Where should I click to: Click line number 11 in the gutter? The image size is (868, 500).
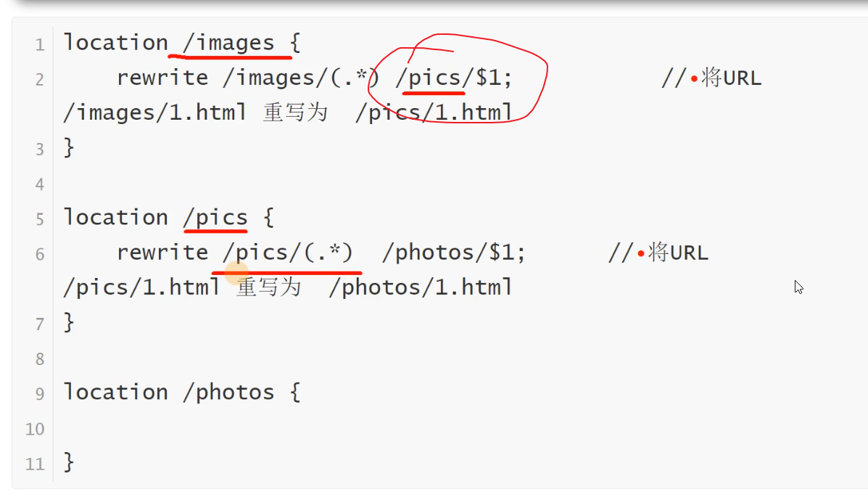click(35, 463)
